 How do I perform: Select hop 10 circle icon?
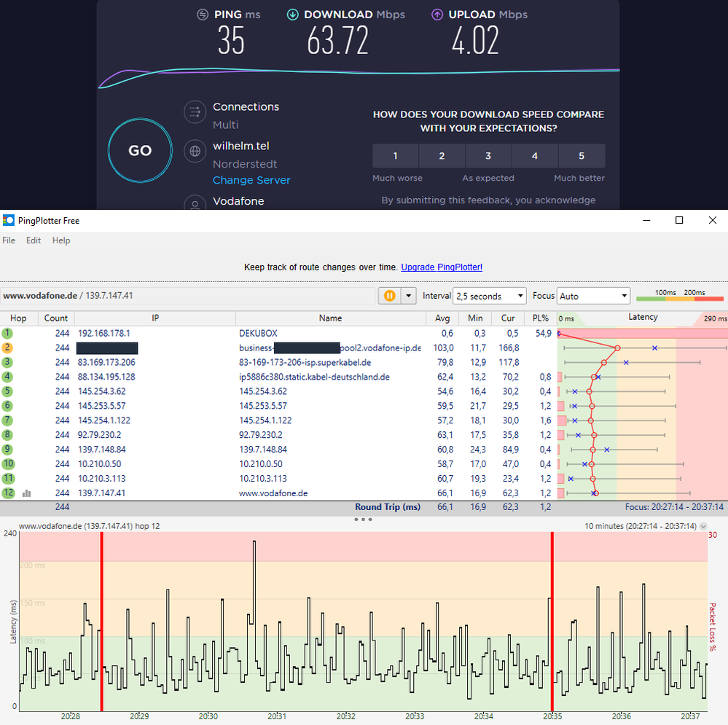pyautogui.click(x=8, y=463)
